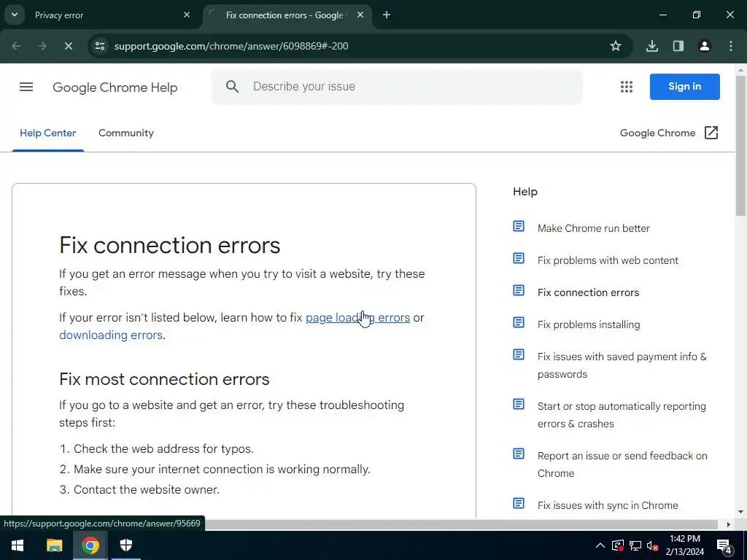Select the Help Center tab
747x560 pixels.
click(47, 133)
